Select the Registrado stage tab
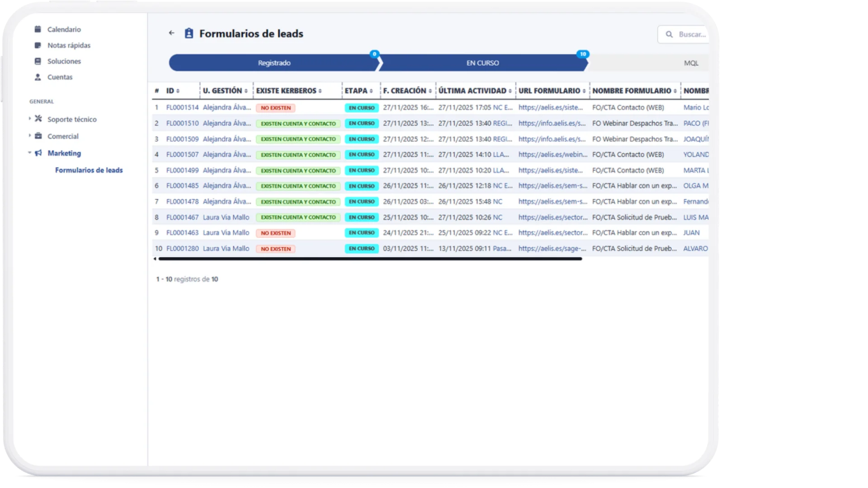The width and height of the screenshot is (868, 488). [274, 63]
